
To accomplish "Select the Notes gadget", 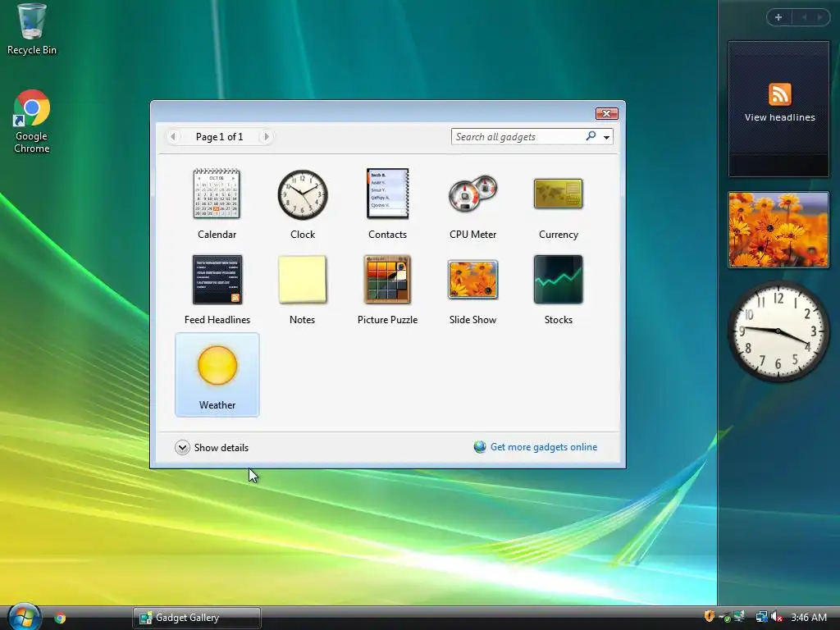I will click(302, 280).
